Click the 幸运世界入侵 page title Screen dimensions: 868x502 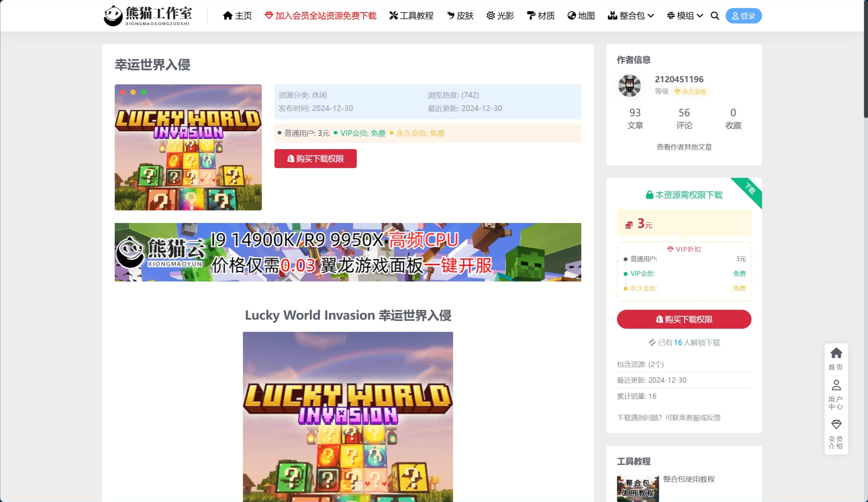click(152, 65)
